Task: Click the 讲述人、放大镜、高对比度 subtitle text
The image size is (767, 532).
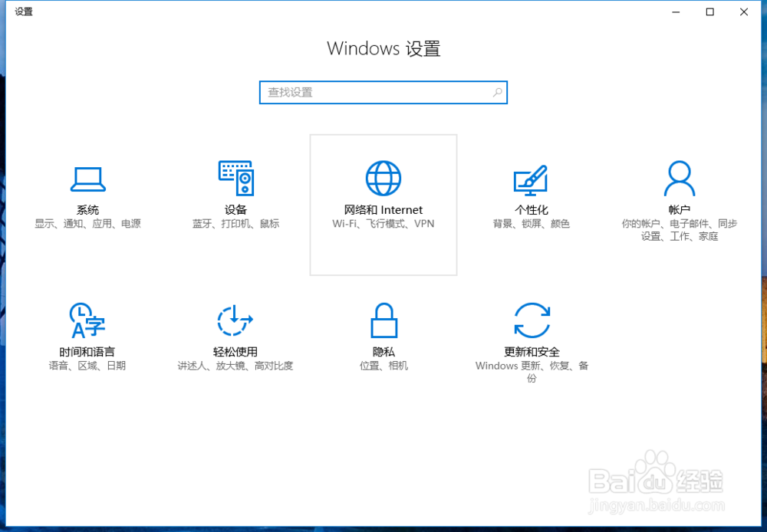Action: pos(235,366)
